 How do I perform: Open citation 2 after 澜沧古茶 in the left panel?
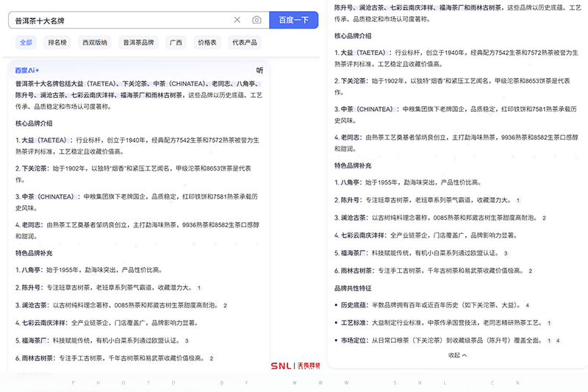coord(225,305)
